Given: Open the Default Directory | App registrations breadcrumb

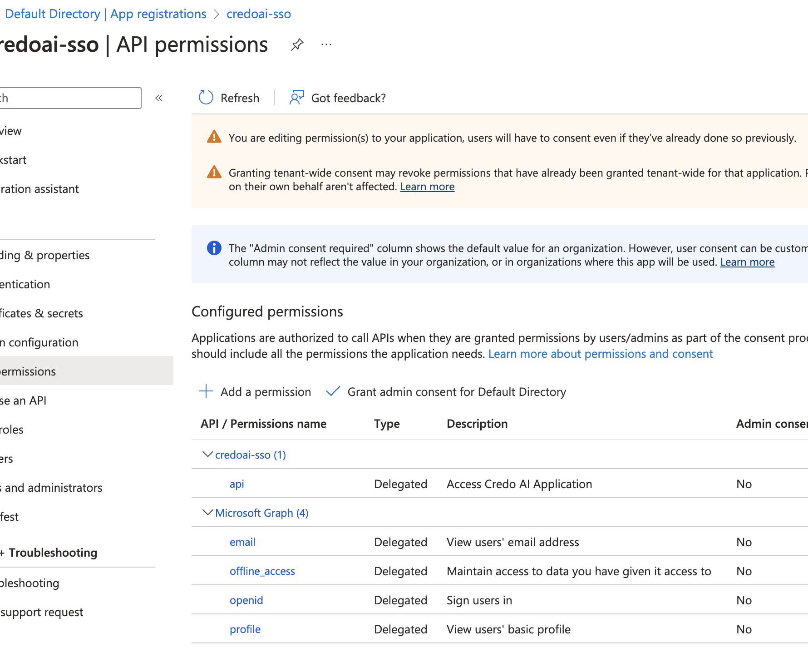Looking at the screenshot, I should [106, 14].
